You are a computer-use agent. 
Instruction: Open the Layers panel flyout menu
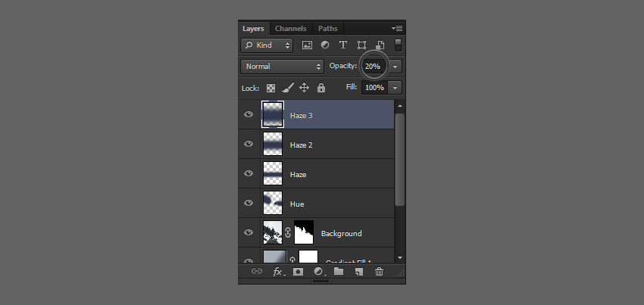[397, 28]
